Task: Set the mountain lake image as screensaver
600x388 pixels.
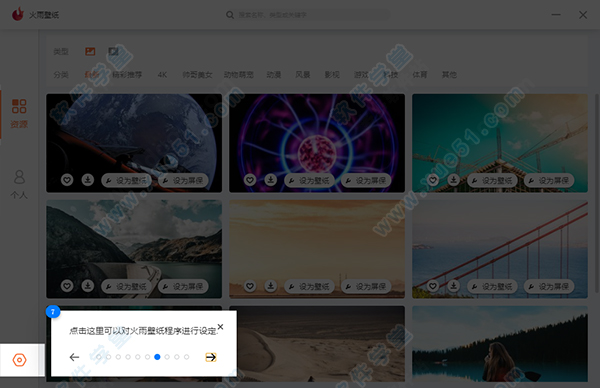Action: pyautogui.click(x=183, y=286)
